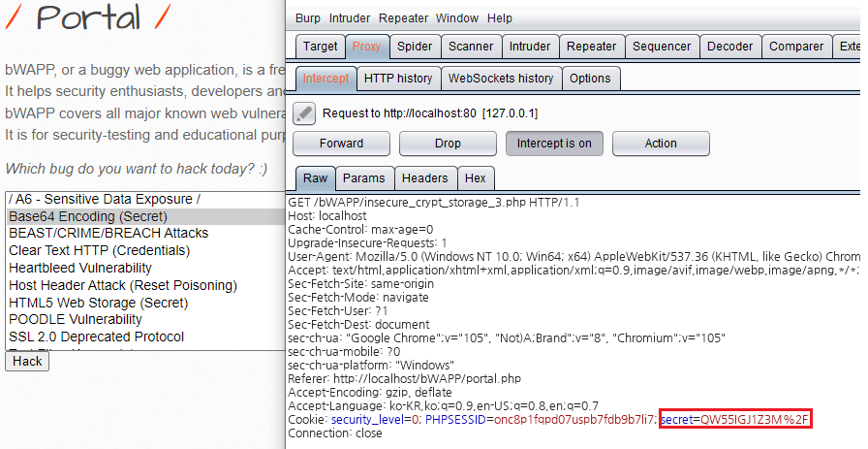Select the Proxy tab

(366, 47)
